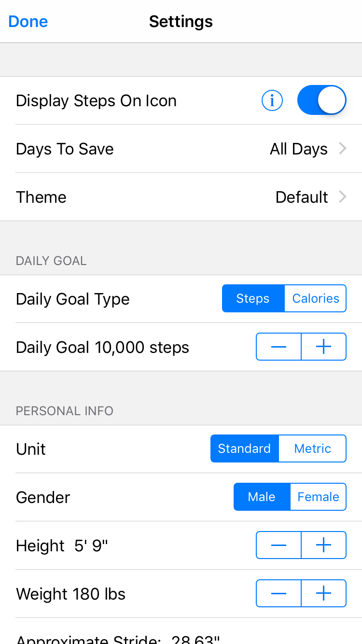Switch unit to Metric
Image resolution: width=362 pixels, height=644 pixels.
[x=312, y=448]
